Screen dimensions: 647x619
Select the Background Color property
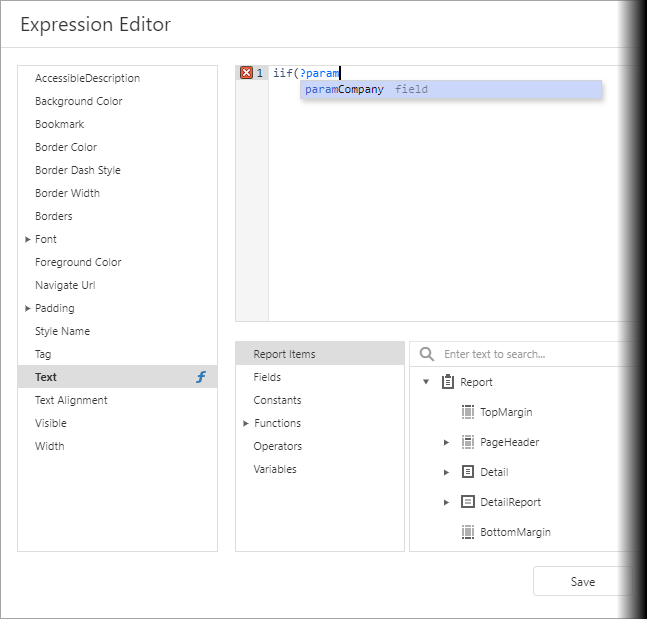78,101
